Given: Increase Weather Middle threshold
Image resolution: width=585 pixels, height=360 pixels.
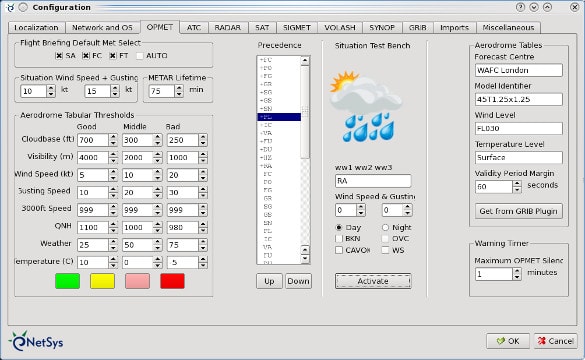Looking at the screenshot, I should [x=158, y=242].
